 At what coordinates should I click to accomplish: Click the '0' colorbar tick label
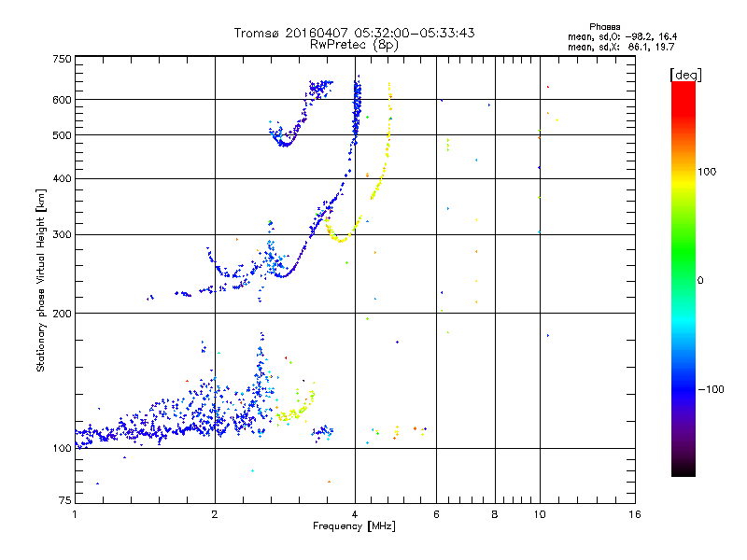(700, 281)
